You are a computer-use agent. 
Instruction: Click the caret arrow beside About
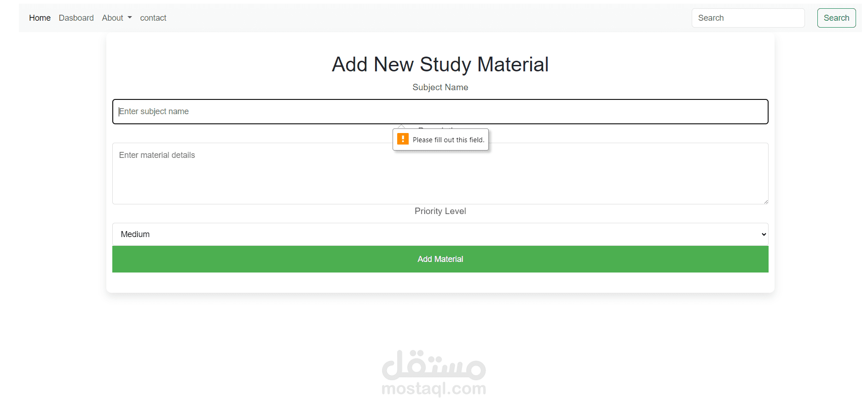coord(130,18)
